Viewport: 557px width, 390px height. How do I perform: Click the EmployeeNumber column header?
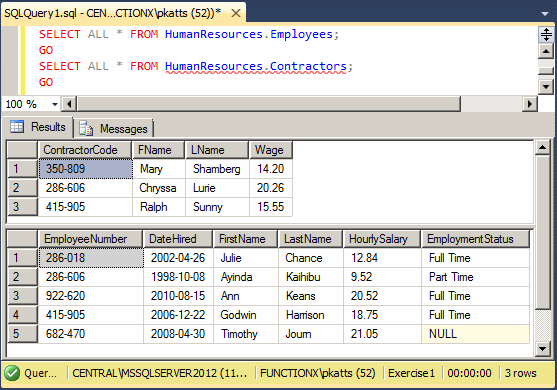click(x=90, y=239)
